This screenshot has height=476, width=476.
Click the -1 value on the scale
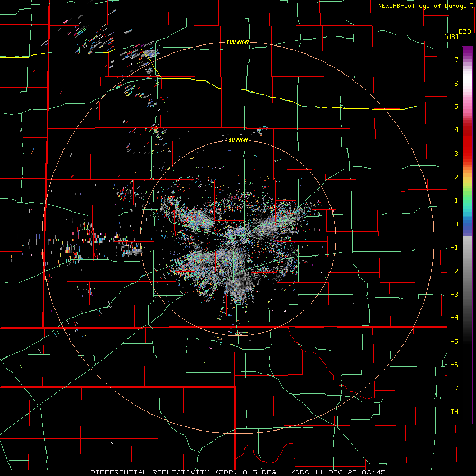(454, 248)
